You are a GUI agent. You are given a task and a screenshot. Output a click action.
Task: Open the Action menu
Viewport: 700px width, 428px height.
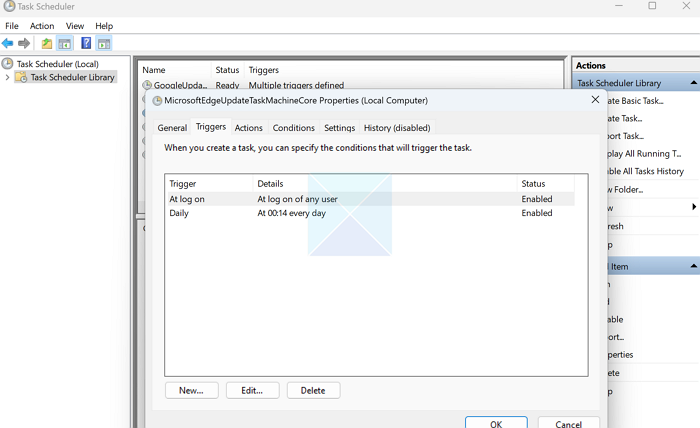tap(42, 26)
